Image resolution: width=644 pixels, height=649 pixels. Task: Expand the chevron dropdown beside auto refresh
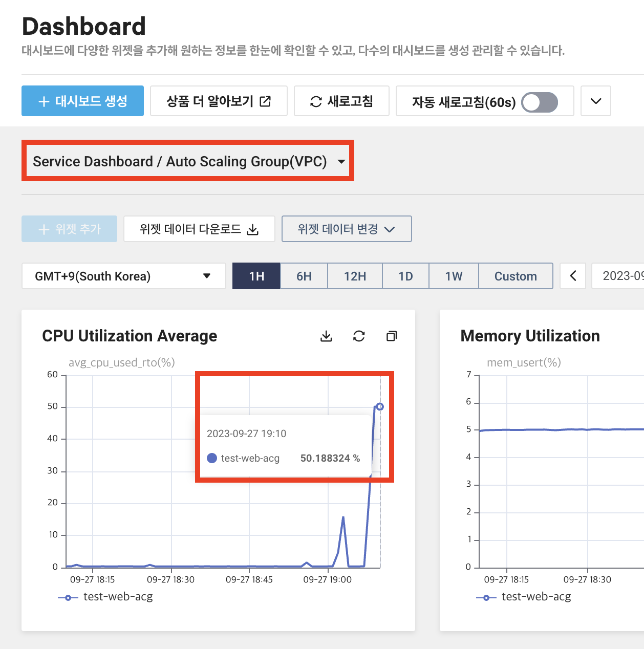596,101
